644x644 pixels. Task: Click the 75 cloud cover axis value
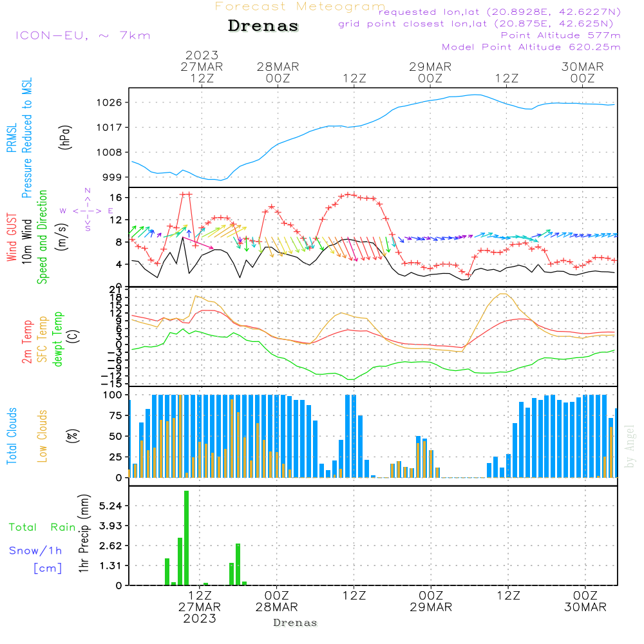tap(116, 415)
